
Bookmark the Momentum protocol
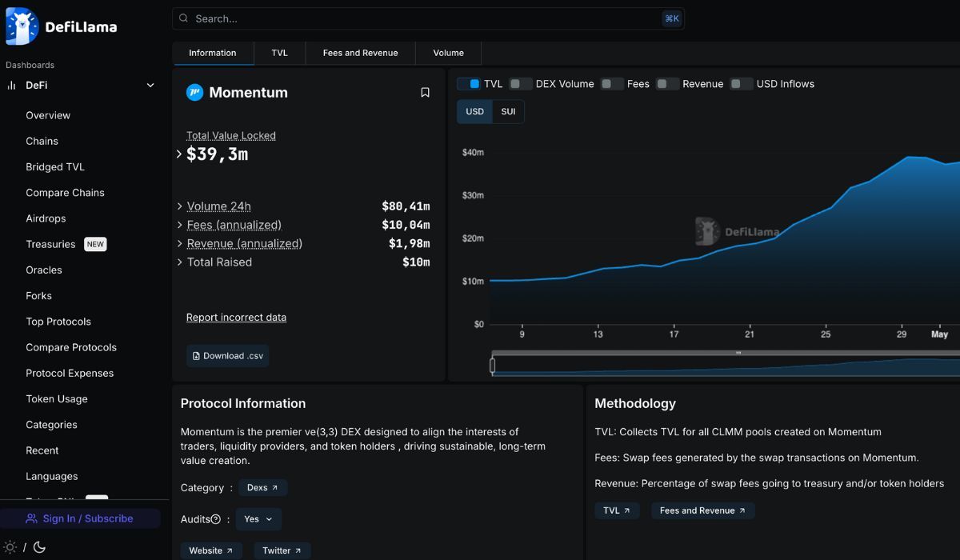click(x=425, y=93)
